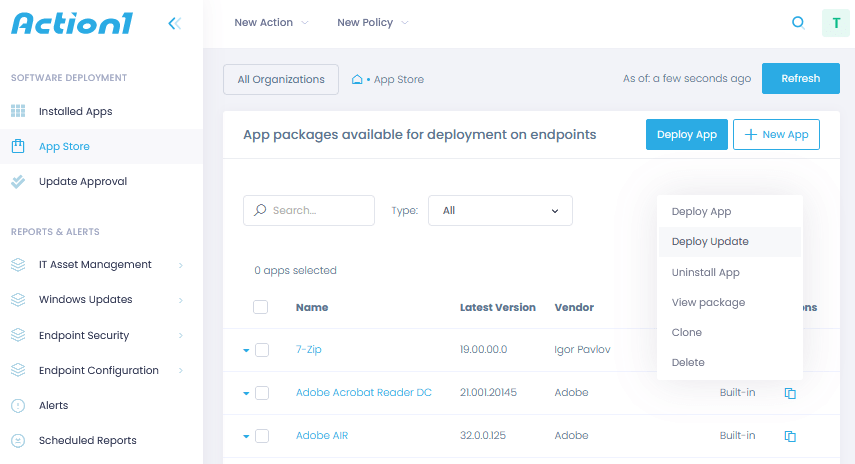Toggle the select-all checkbox in header

click(261, 307)
